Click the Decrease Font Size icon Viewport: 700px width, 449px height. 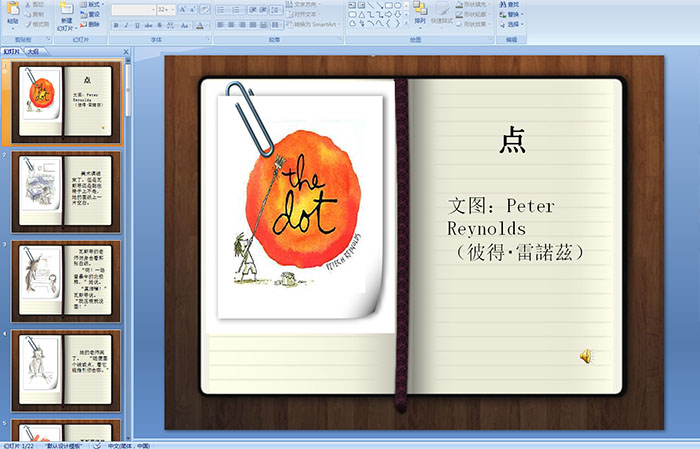pos(192,9)
